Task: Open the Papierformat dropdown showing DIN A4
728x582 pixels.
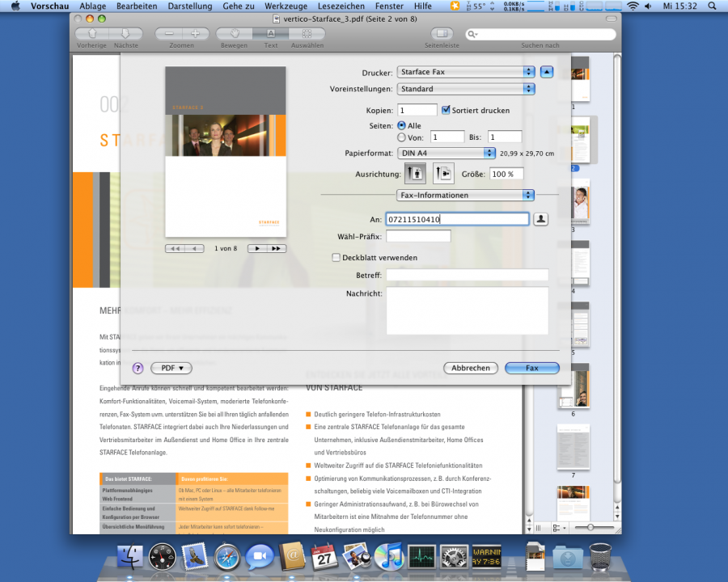Action: click(x=447, y=153)
